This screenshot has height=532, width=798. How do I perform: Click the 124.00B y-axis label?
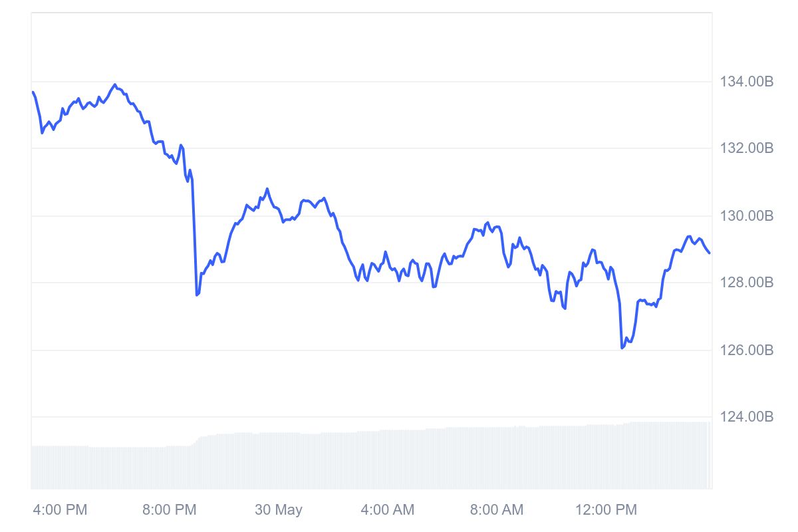pyautogui.click(x=747, y=417)
